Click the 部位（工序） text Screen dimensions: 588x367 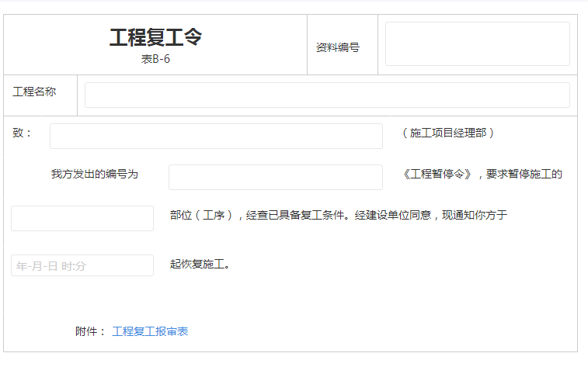pos(202,215)
